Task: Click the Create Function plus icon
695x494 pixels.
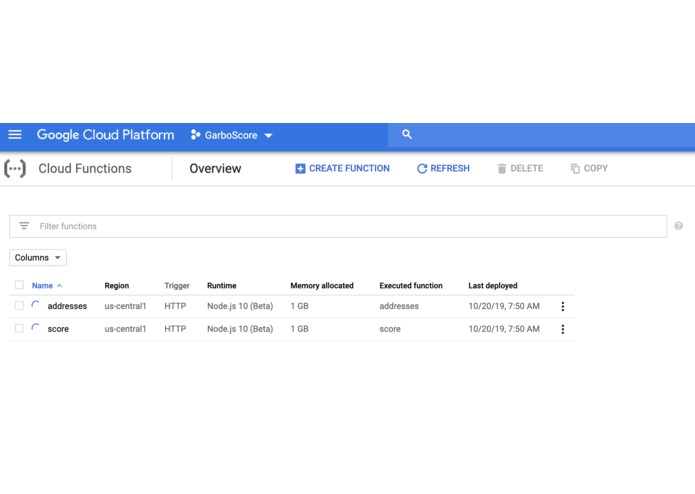Action: [x=300, y=169]
